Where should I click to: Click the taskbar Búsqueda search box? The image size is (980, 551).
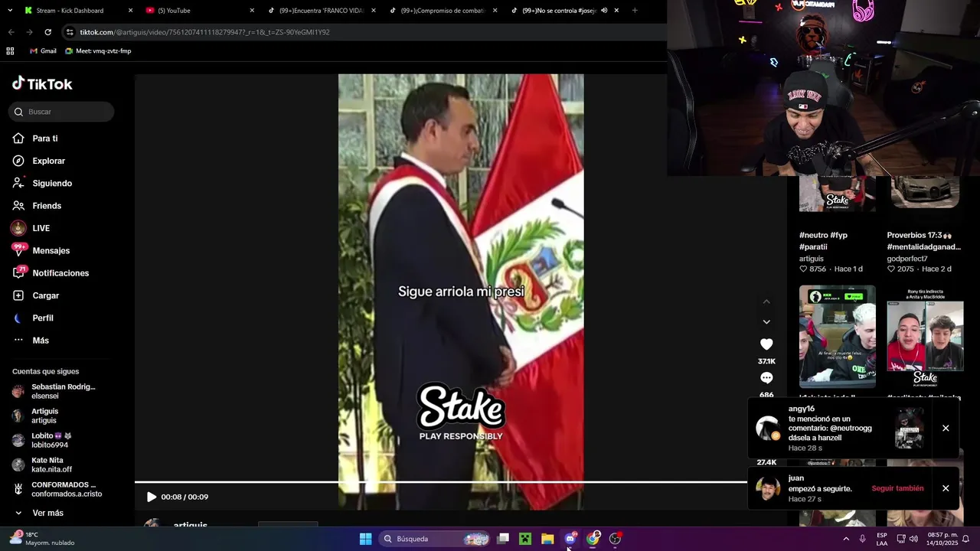pyautogui.click(x=435, y=539)
